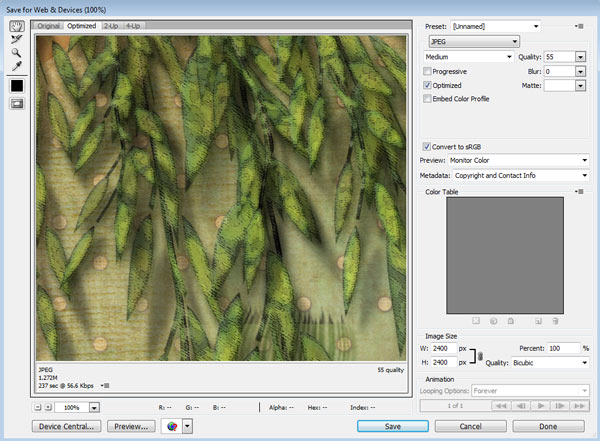Select the Slice Select tool
The image size is (600, 441).
click(x=16, y=40)
